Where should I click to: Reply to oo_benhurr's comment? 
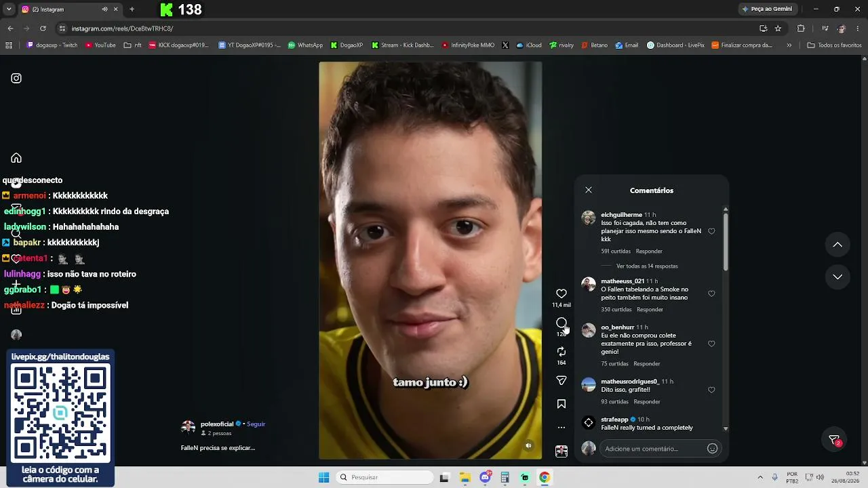[647, 364]
